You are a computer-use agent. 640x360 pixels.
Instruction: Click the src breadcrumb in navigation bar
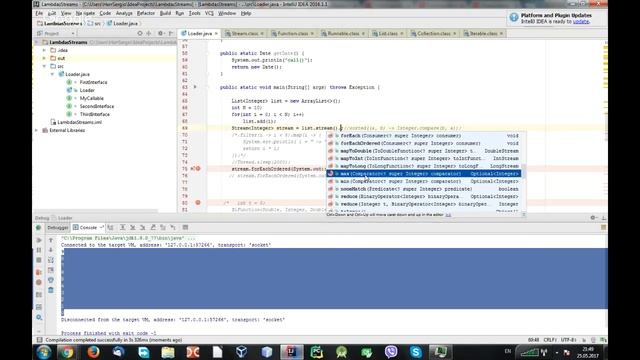(94, 24)
